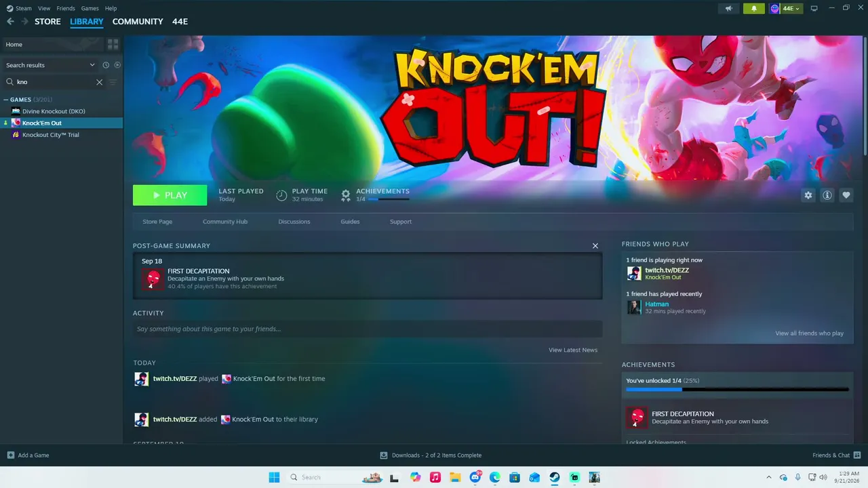Open Hatman friend profile
868x488 pixels.
coord(657,304)
